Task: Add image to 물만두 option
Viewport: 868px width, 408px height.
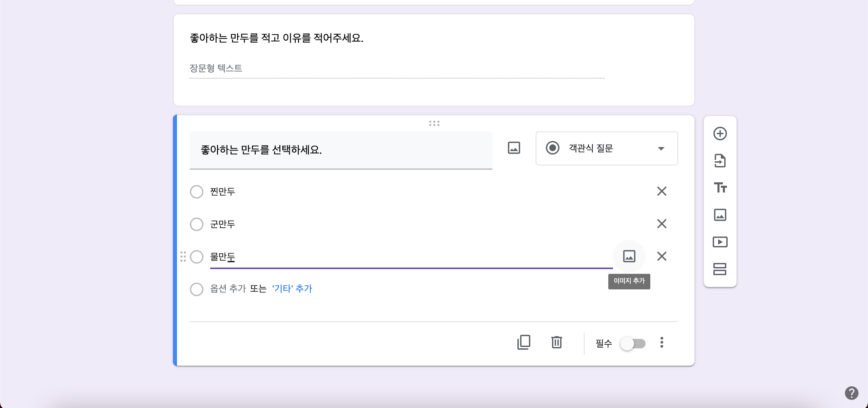Action: [x=629, y=256]
